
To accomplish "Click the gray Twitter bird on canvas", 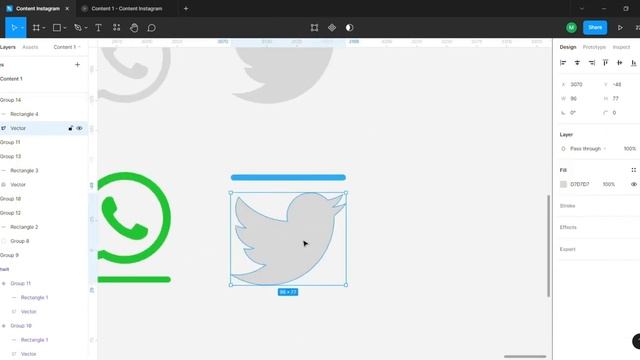I will (x=289, y=239).
